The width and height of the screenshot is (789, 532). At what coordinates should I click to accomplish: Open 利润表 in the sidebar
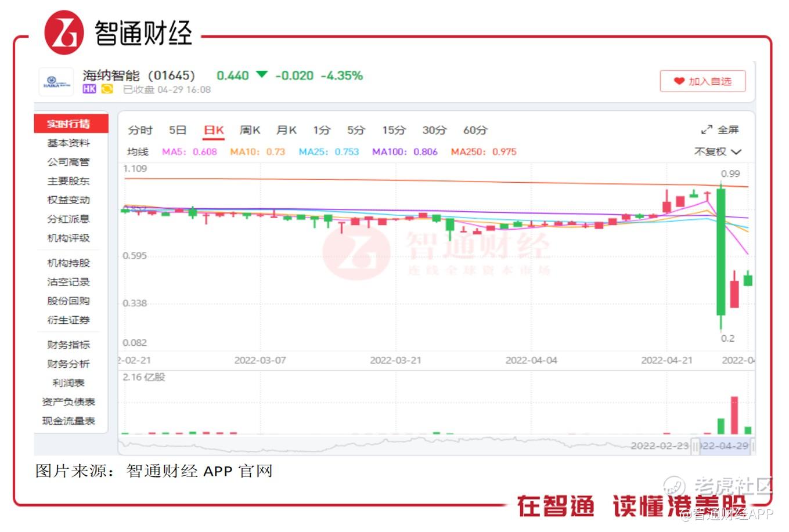69,383
